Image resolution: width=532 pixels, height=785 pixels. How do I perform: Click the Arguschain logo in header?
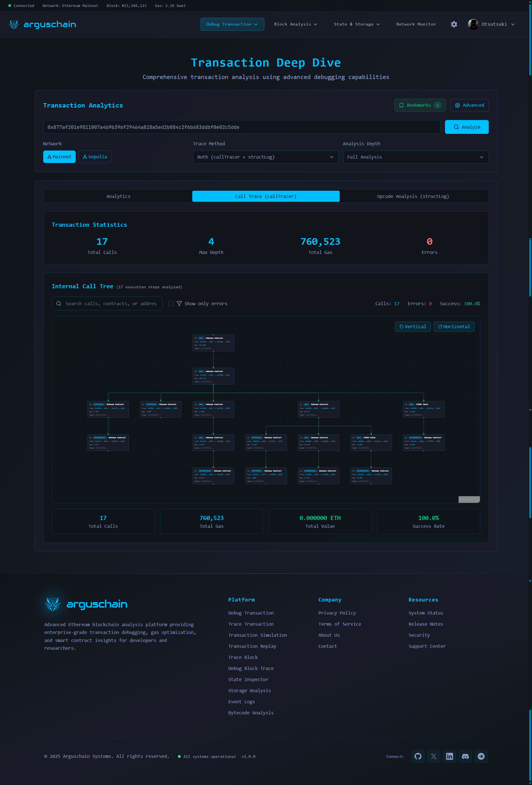coord(42,24)
